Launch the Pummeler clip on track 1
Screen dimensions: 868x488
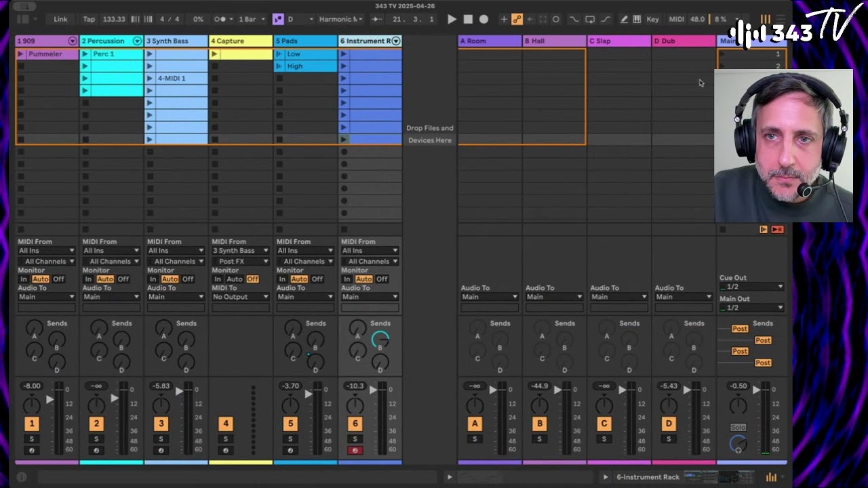[x=20, y=54]
